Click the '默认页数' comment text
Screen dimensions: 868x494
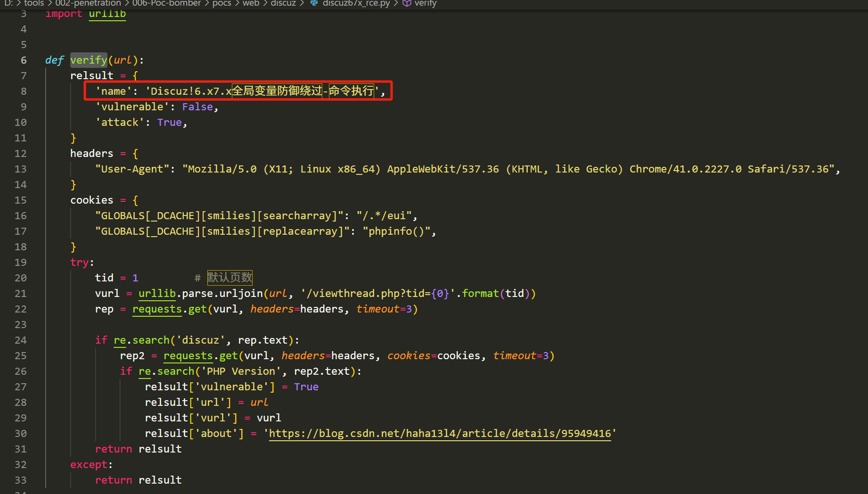pos(230,278)
